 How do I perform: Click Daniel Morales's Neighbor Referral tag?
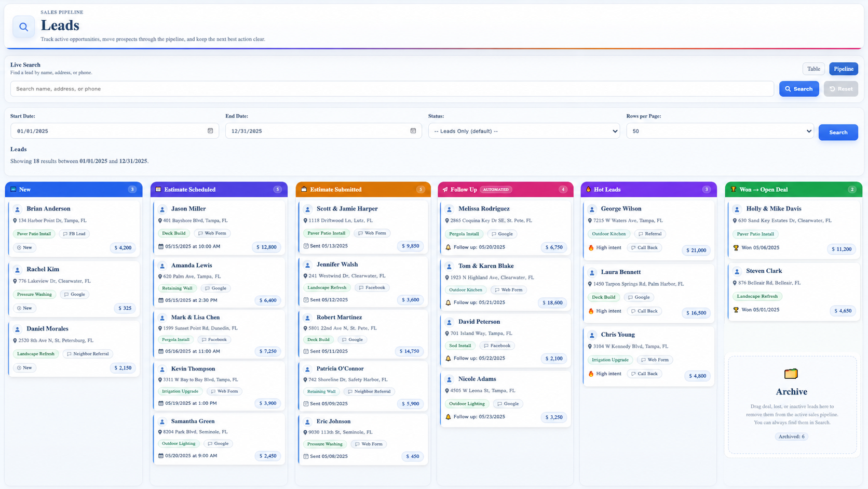coord(88,354)
